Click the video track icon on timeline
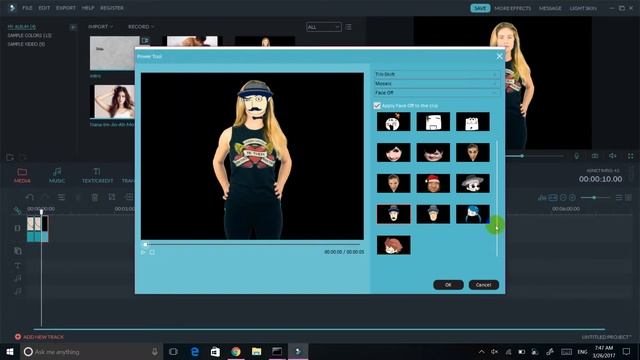Image resolution: width=640 pixels, height=360 pixels. point(17,228)
